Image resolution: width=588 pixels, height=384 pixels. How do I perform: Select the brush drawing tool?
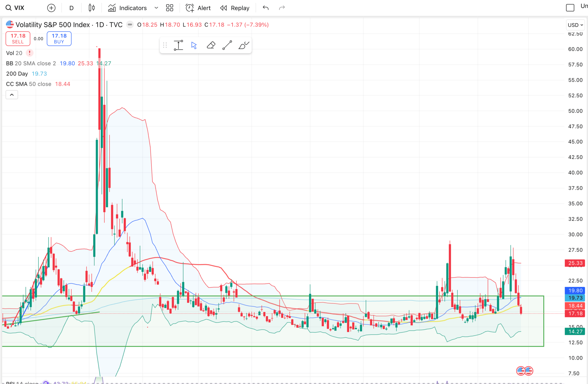pyautogui.click(x=243, y=45)
